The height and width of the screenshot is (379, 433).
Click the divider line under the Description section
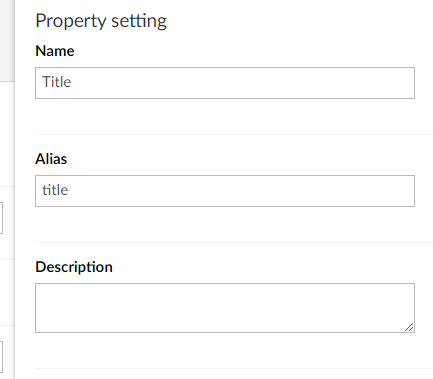coord(234,368)
